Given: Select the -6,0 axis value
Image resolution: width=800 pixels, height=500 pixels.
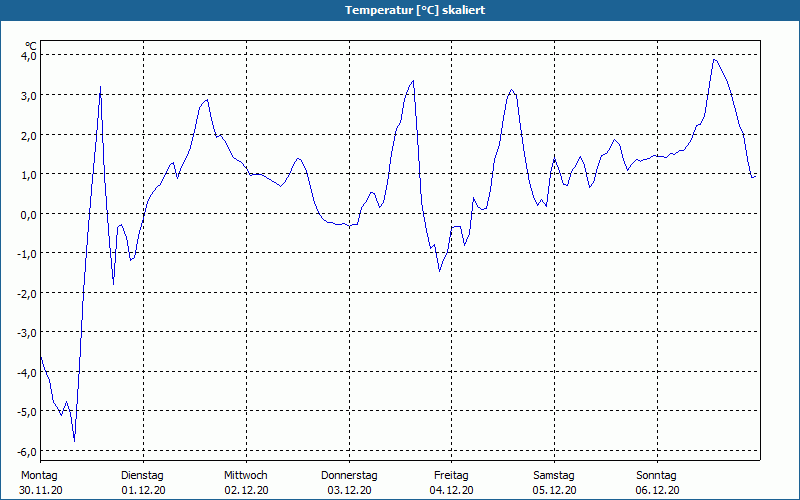Looking at the screenshot, I should [28, 452].
